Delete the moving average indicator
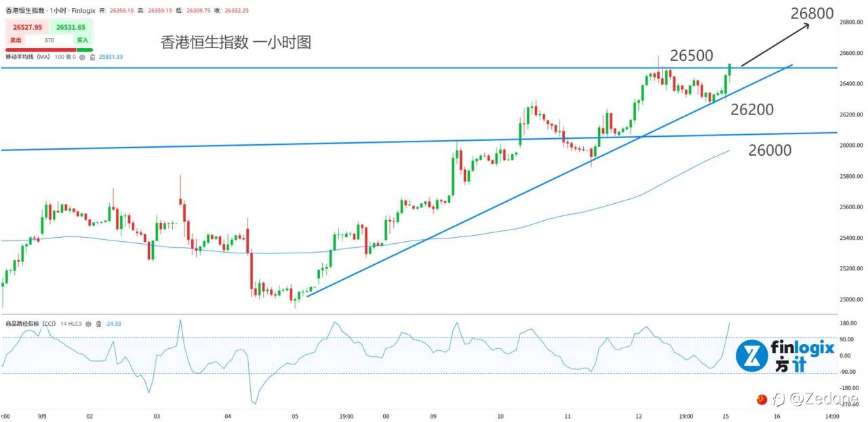 (91, 58)
